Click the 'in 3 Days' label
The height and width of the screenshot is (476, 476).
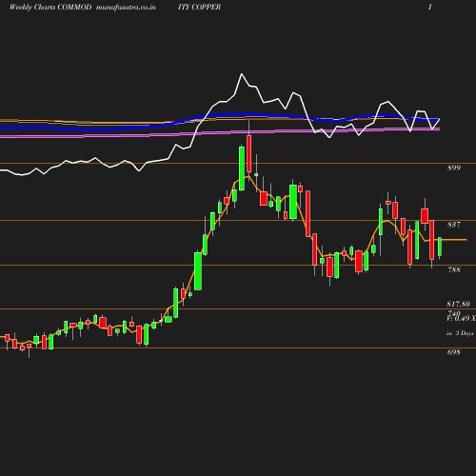(460, 333)
